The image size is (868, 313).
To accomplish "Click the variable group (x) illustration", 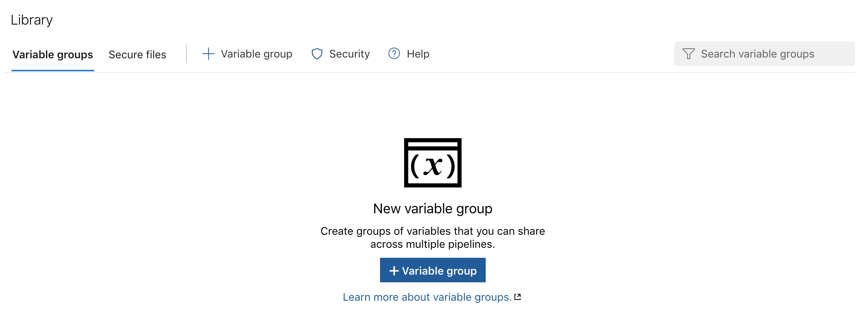I will [x=433, y=163].
